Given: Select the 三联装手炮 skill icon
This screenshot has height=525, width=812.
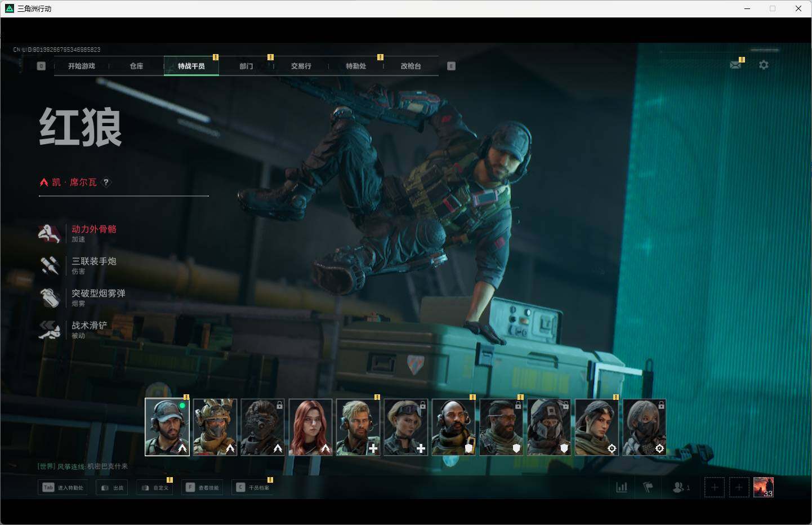Looking at the screenshot, I should tap(49, 265).
